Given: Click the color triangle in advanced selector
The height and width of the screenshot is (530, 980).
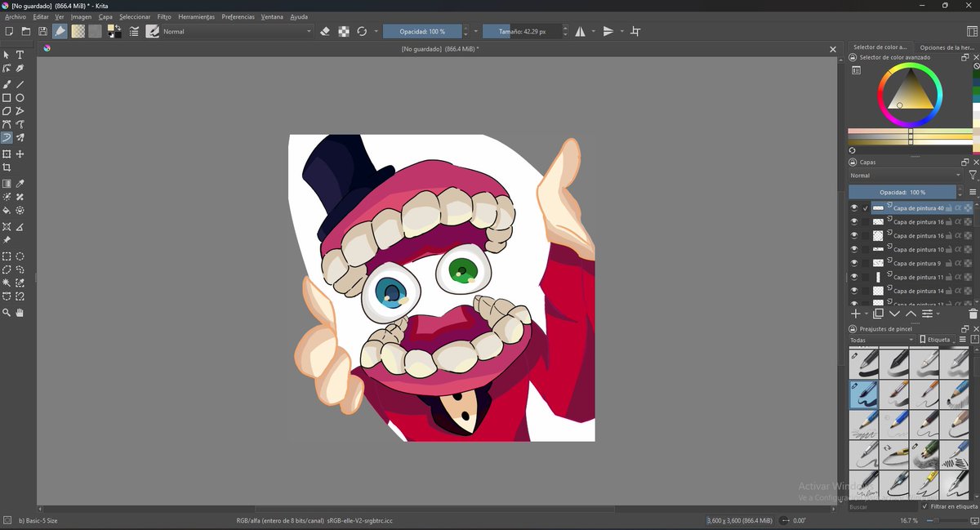Looking at the screenshot, I should click(x=910, y=92).
